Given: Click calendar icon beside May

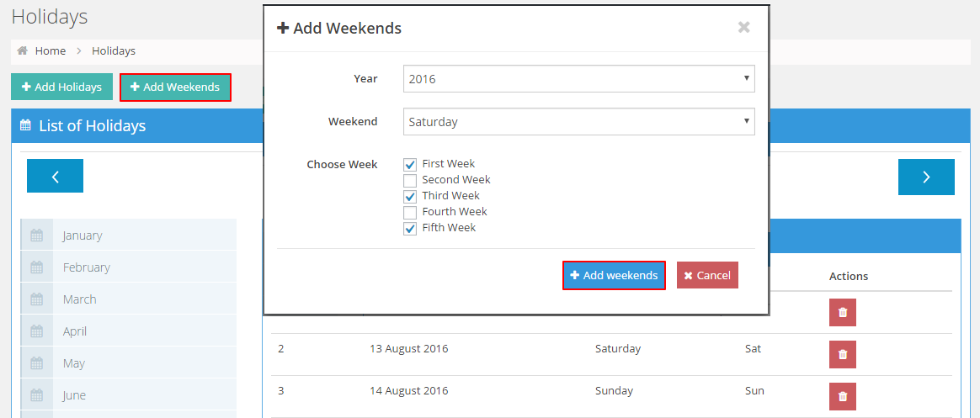Looking at the screenshot, I should (36, 363).
